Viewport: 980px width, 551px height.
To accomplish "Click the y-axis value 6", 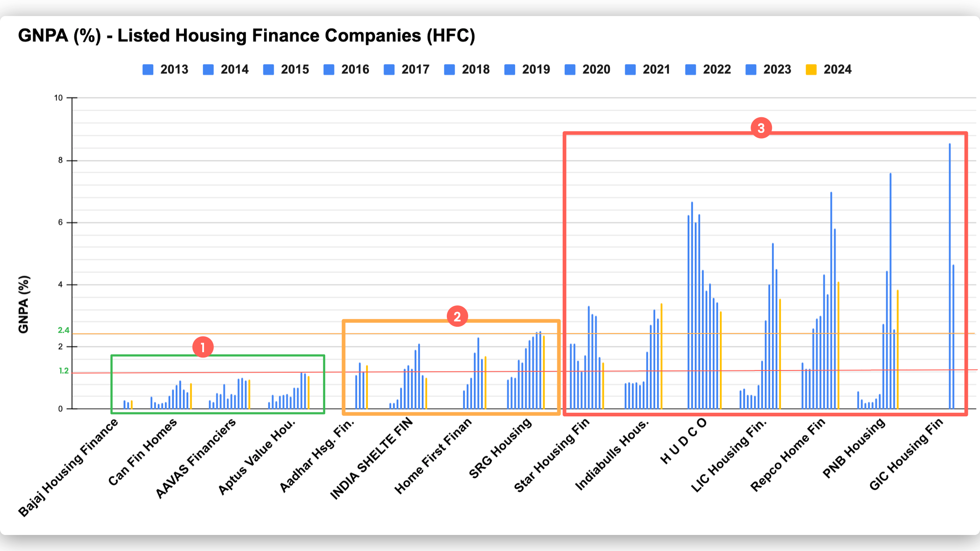I will coord(61,222).
